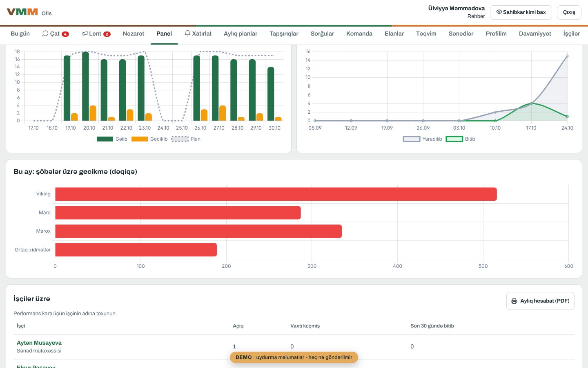Click the 24.10 Yaradılıb data point
This screenshot has width=588, height=368.
tap(567, 56)
